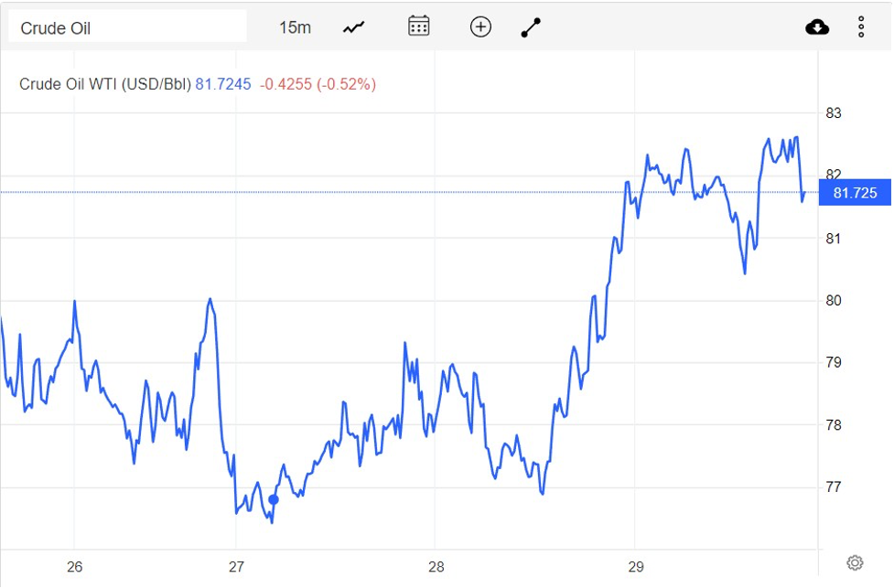Open the 15m interval dropdown
The width and height of the screenshot is (894, 588).
(x=295, y=27)
